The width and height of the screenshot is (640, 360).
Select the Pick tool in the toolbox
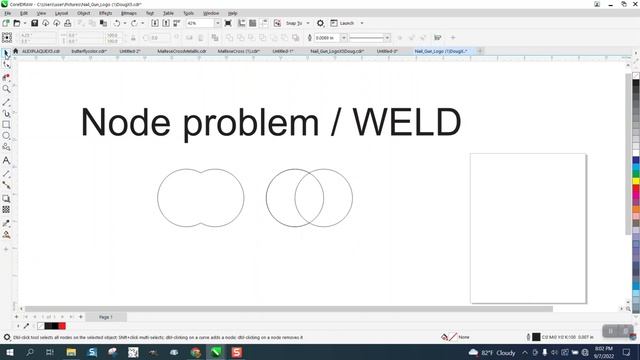click(x=6, y=53)
